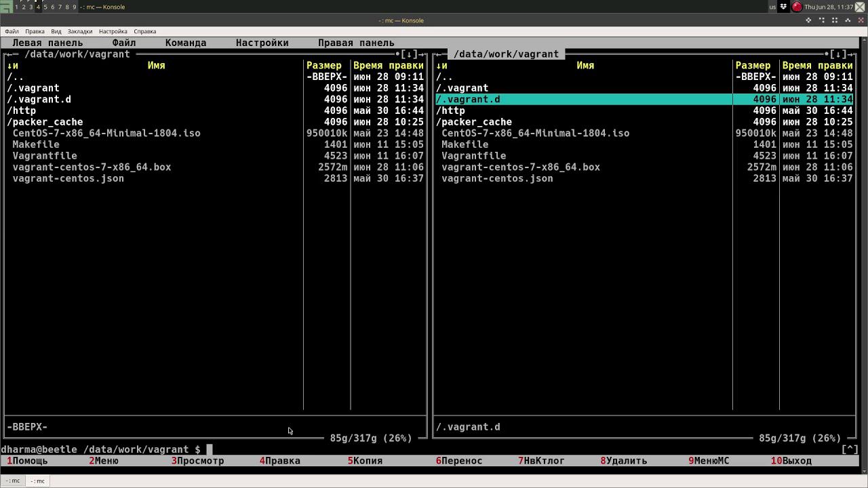Open Konsole's Справка menu
Viewport: 868px width, 488px height.
click(x=145, y=31)
